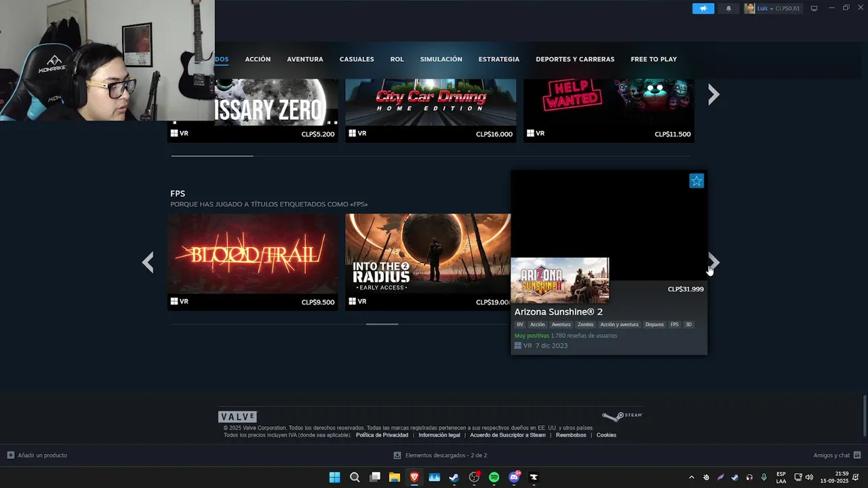Advance the upper carousel with right arrow
868x488 pixels.
(713, 94)
